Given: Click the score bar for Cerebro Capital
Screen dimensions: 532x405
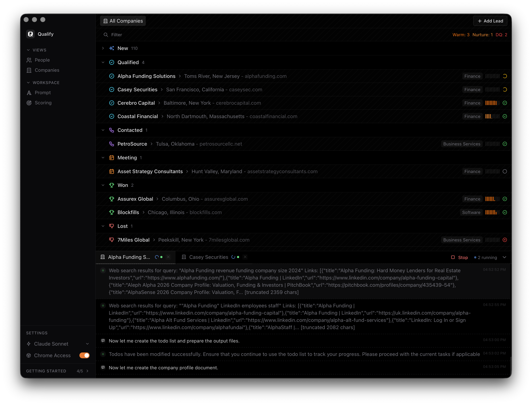Looking at the screenshot, I should (492, 103).
